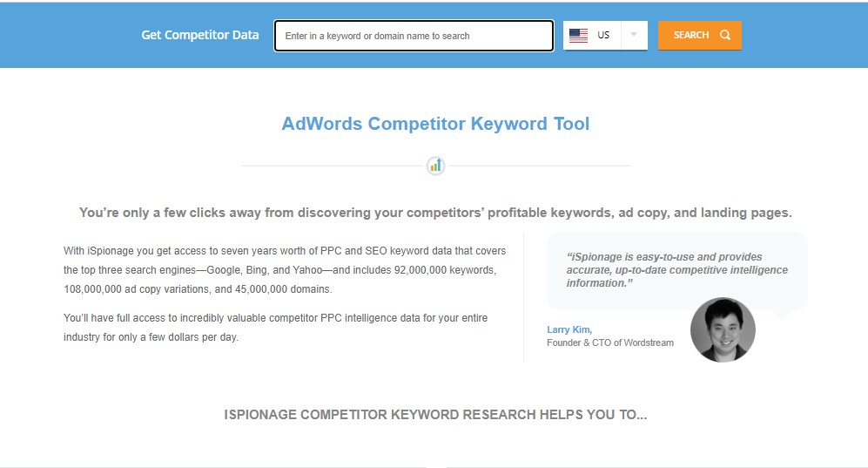Click the Get Competitor Data label
The width and height of the screenshot is (868, 468).
coord(200,36)
